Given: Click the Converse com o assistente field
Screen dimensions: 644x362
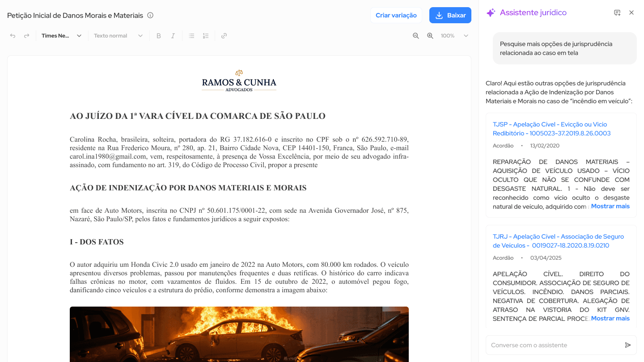Looking at the screenshot, I should [x=555, y=345].
